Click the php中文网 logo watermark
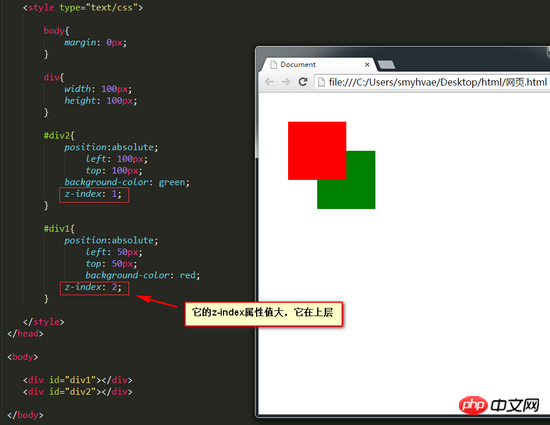 499,405
